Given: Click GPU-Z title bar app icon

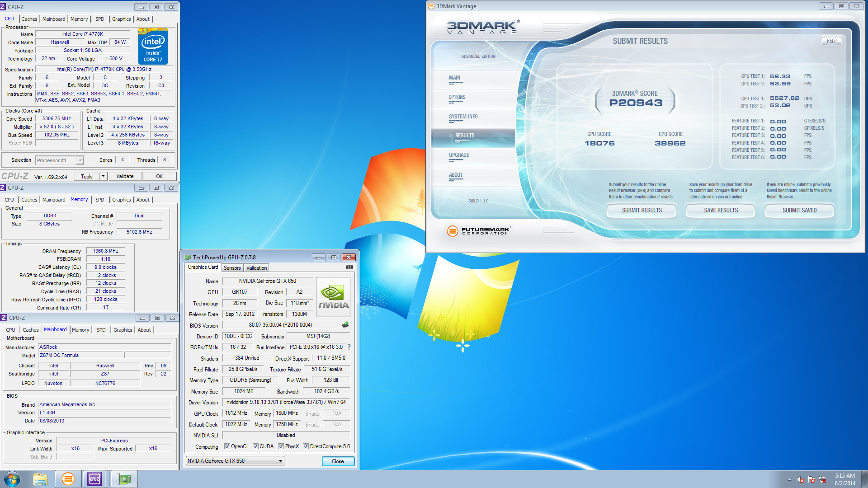Looking at the screenshot, I should (x=188, y=257).
